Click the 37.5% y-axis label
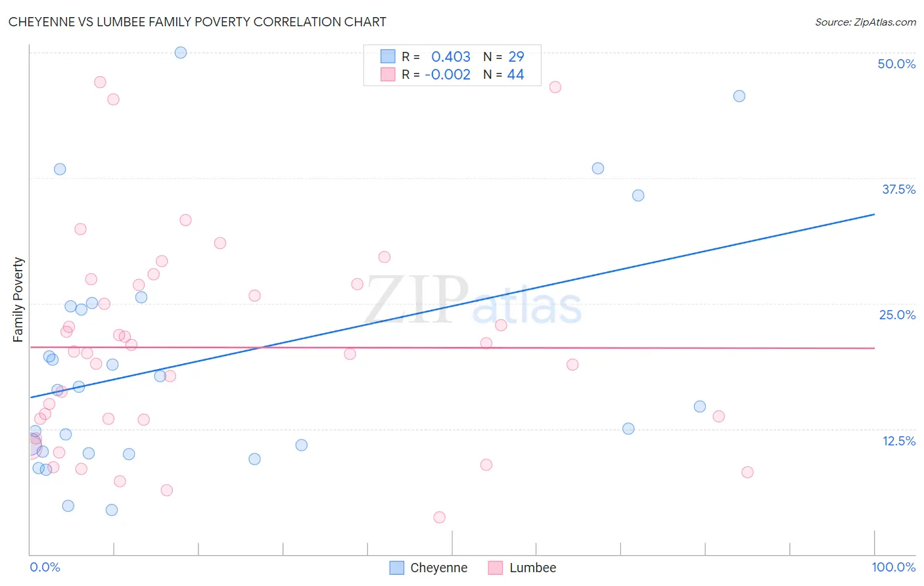This screenshot has width=924, height=586. coord(898,189)
